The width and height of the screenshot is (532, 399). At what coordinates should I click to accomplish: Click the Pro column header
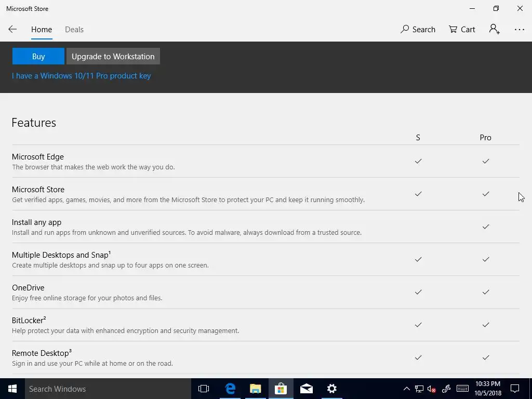(x=486, y=137)
